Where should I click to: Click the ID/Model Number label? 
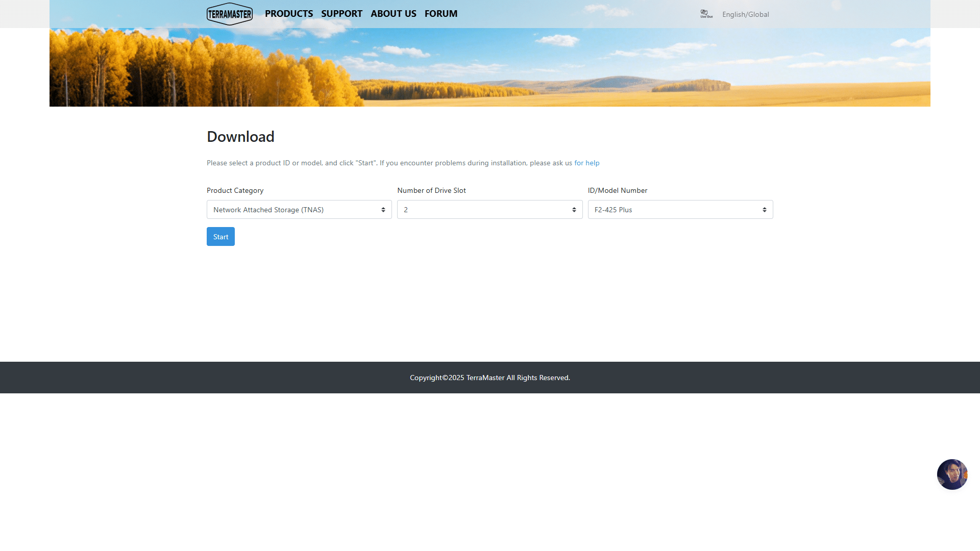click(617, 190)
